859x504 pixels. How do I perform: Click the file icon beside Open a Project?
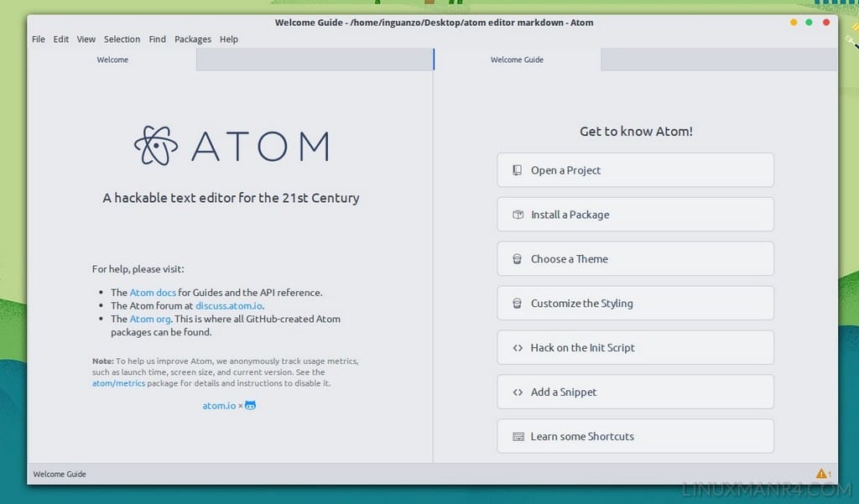(518, 170)
